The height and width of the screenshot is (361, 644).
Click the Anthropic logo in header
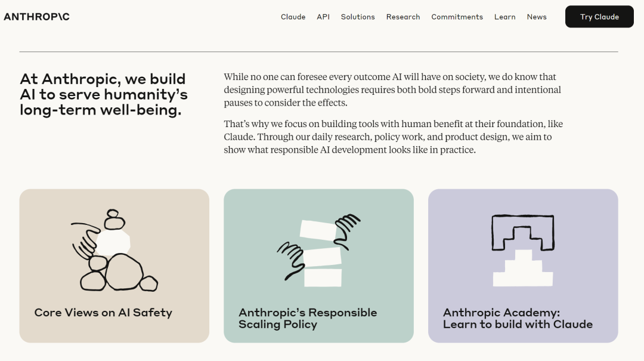pyautogui.click(x=36, y=17)
